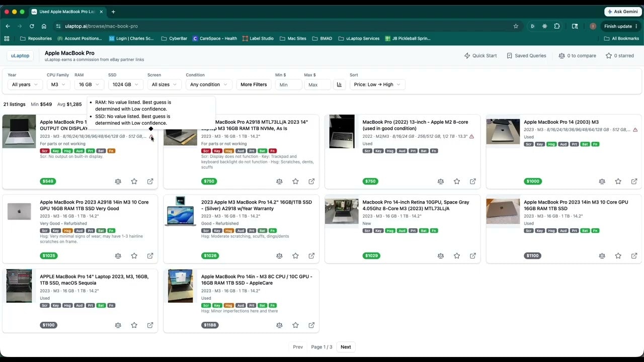
Task: Open the RAM 16 GB dropdown
Action: [x=89, y=84]
